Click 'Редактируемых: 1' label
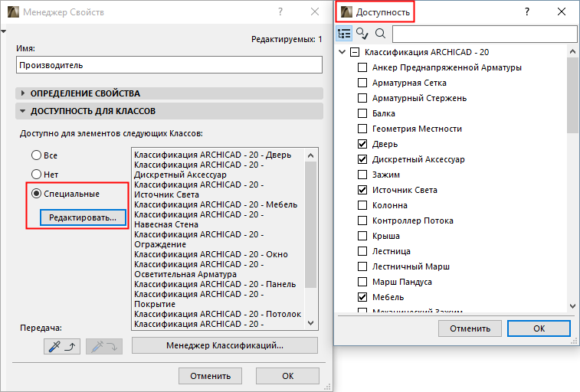580x392 pixels. pos(287,39)
